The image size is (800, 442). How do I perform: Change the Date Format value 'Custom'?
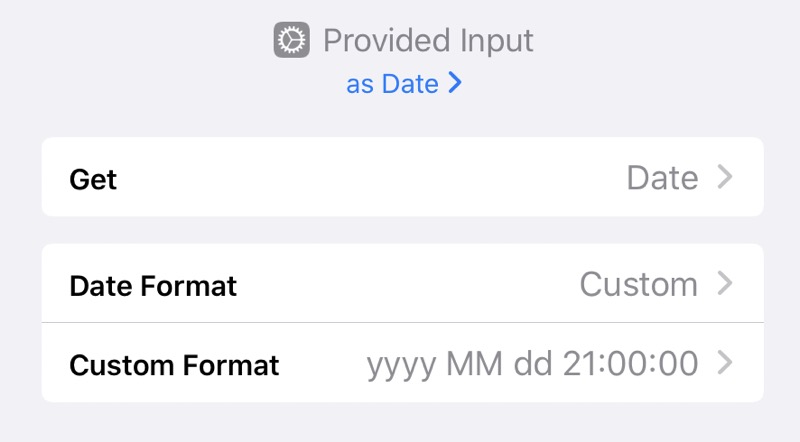[x=638, y=284]
